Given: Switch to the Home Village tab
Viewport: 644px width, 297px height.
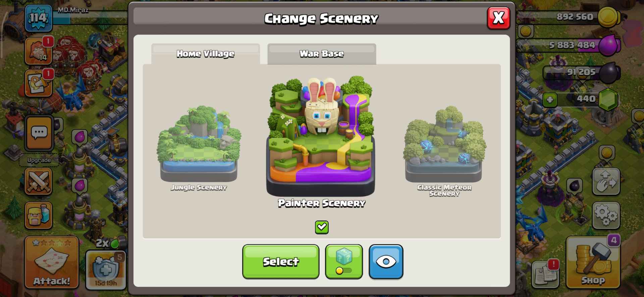Looking at the screenshot, I should [x=206, y=54].
